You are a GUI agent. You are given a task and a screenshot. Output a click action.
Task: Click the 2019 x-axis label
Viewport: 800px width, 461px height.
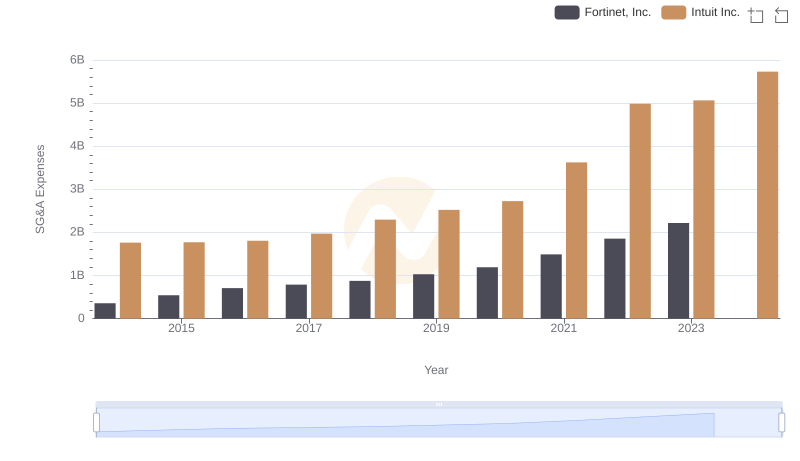click(436, 328)
